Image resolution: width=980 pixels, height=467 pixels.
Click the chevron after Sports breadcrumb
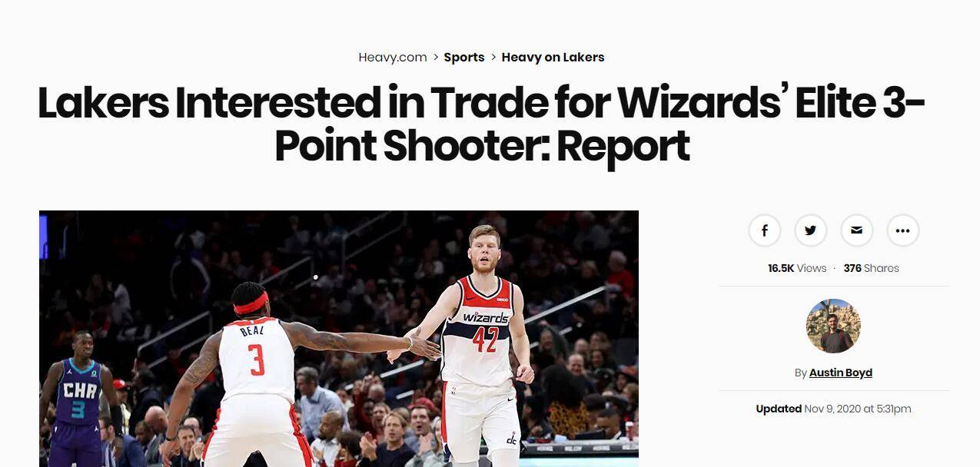(x=493, y=58)
